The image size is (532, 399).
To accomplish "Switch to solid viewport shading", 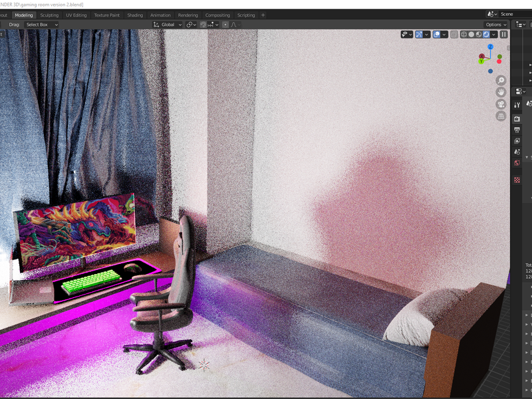I will tap(471, 35).
